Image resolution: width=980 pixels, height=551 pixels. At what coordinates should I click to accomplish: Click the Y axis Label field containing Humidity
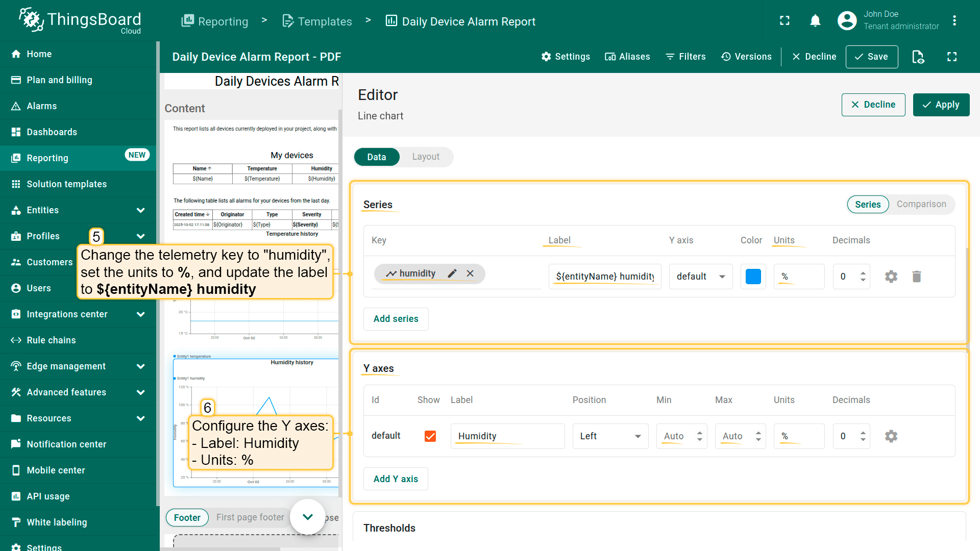(x=507, y=436)
